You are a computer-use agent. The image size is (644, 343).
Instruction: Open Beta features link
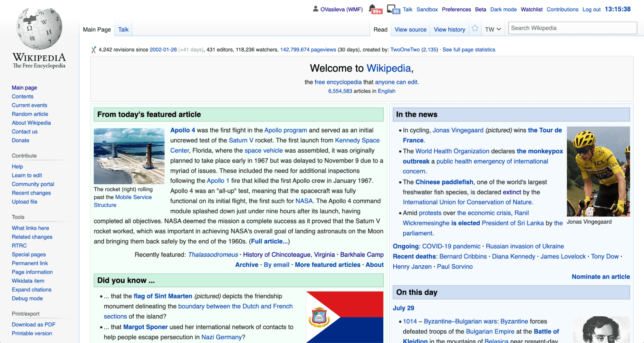(x=480, y=9)
